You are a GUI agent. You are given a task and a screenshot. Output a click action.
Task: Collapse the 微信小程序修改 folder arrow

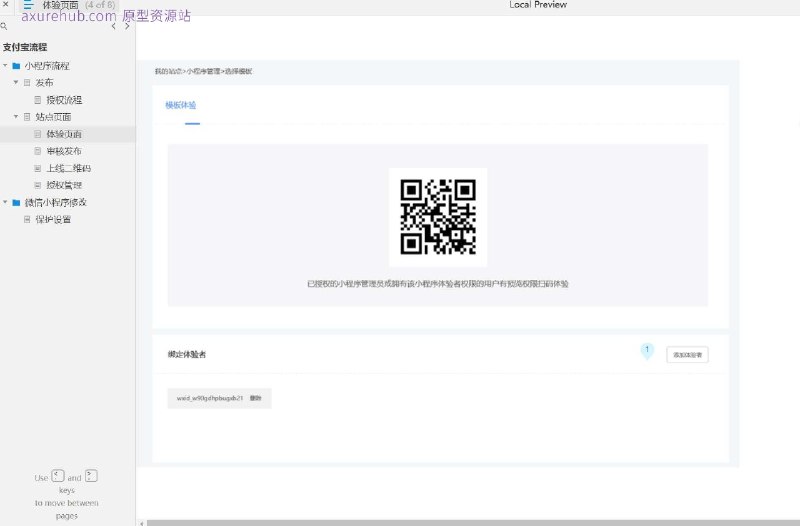coord(5,202)
